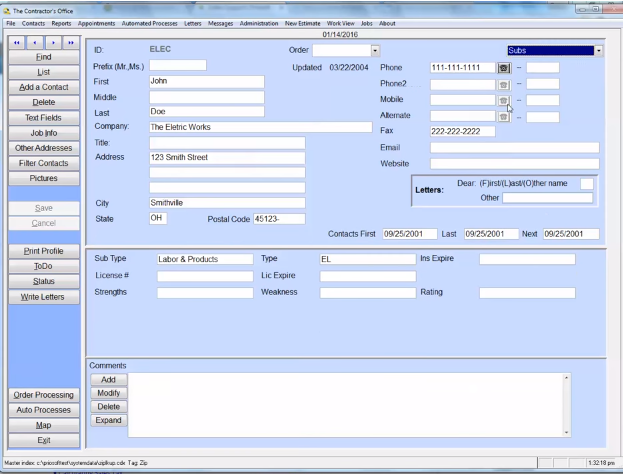This screenshot has width=623, height=474.
Task: Go to next contact record arrow
Action: pos(52,43)
